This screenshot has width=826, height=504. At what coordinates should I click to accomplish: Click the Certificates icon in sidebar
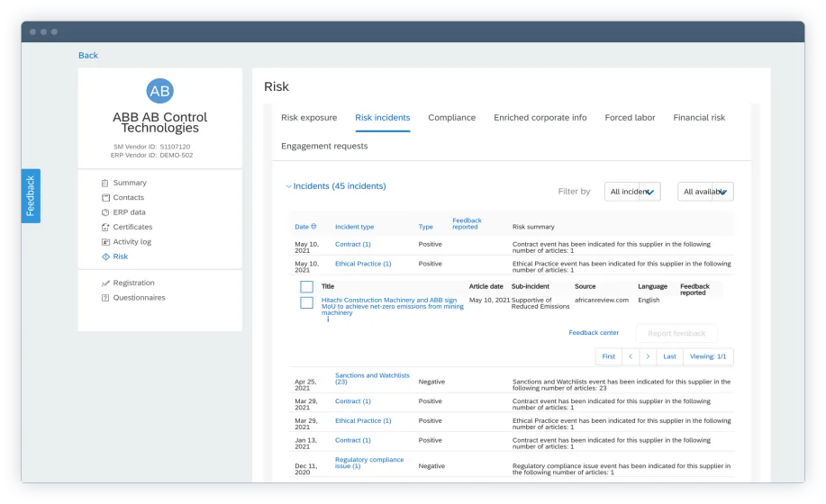[105, 228]
